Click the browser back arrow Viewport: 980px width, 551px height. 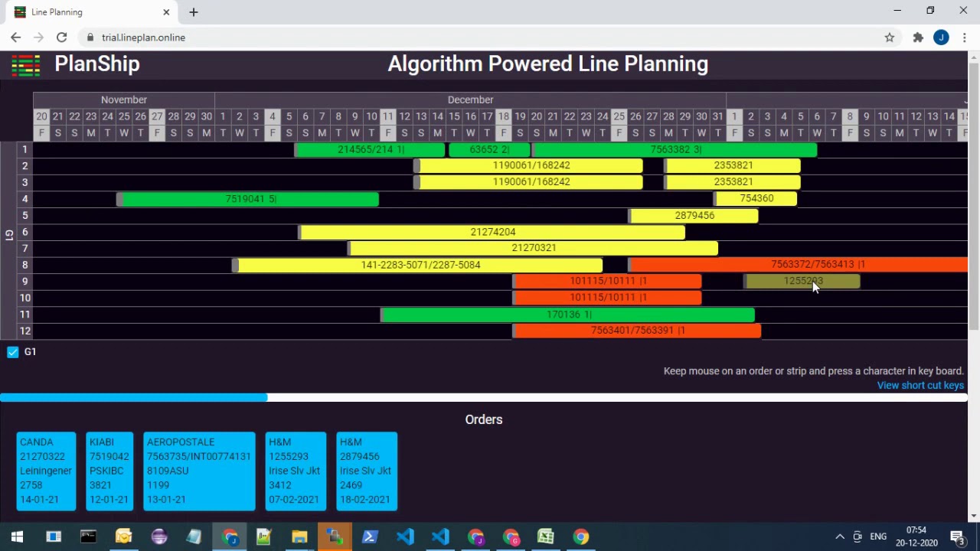pyautogui.click(x=15, y=37)
